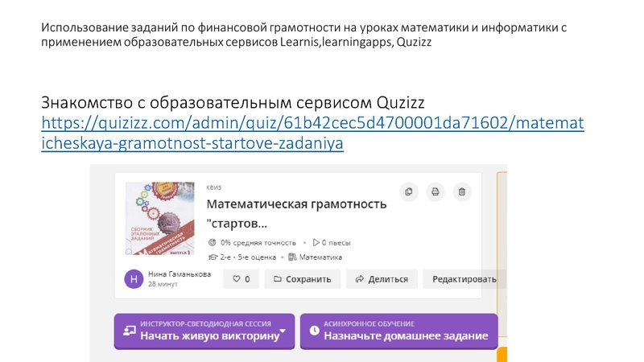Click the 28 минут timestamp
644x362 pixels.
tap(163, 284)
